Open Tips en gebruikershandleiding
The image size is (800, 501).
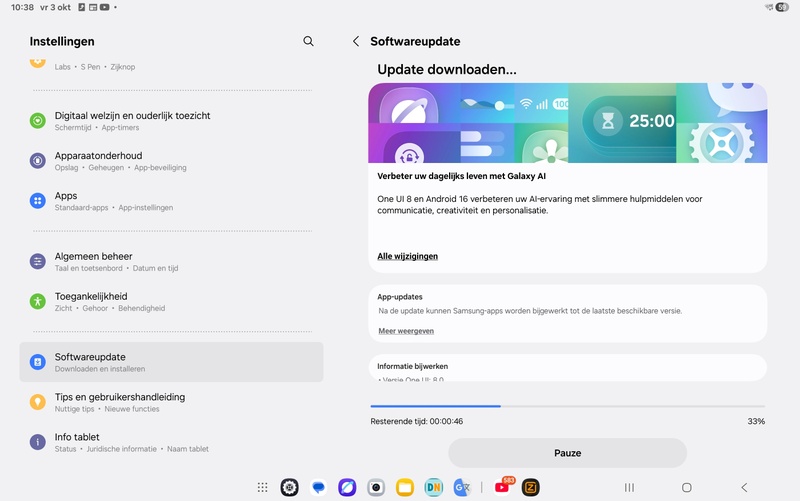point(171,402)
